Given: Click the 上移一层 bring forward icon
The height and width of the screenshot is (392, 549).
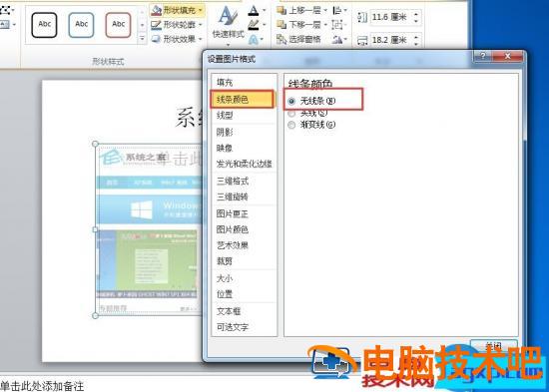Looking at the screenshot, I should point(281,11).
